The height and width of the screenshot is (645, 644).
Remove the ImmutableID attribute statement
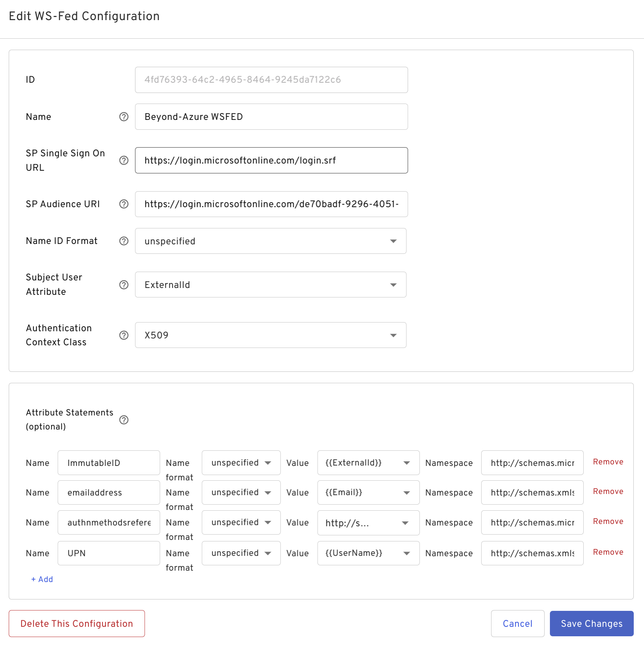coord(608,462)
